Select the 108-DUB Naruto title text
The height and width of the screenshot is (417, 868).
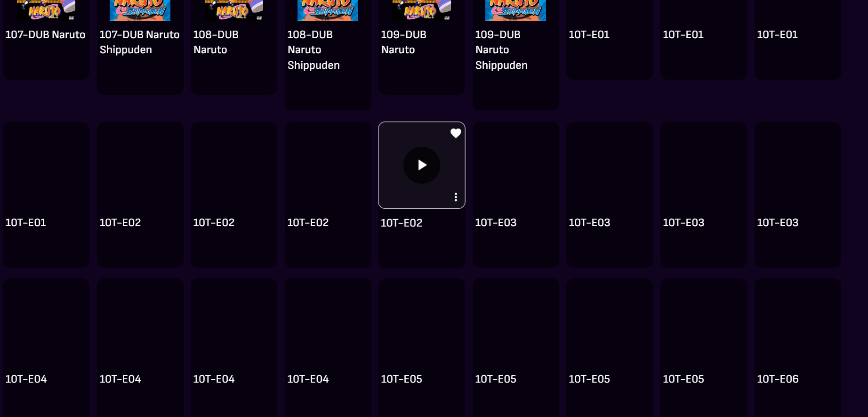pyautogui.click(x=216, y=42)
